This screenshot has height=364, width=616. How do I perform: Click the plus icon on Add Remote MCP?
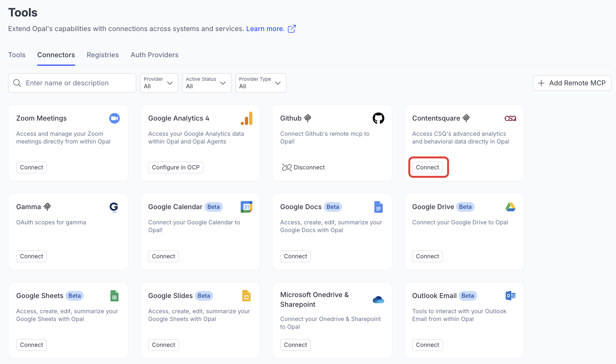pos(541,83)
